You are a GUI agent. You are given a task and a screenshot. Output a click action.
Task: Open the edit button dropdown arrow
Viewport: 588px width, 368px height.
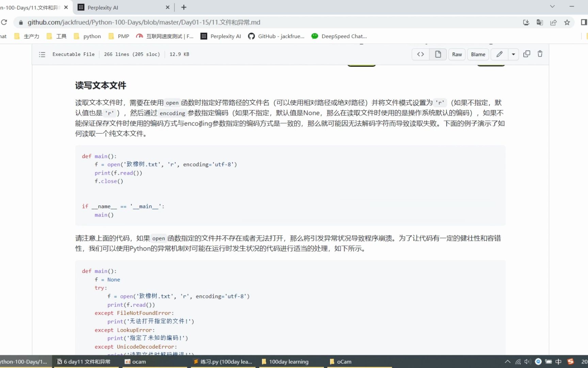click(x=513, y=54)
